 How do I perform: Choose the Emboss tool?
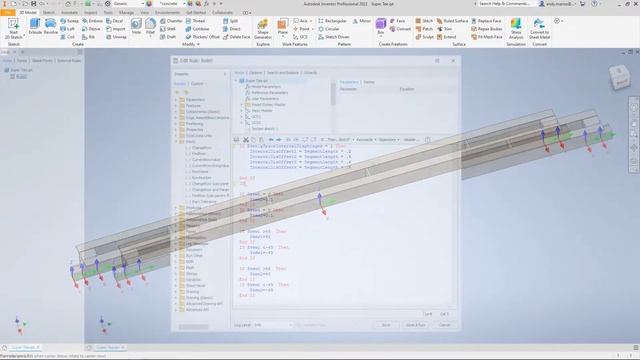tap(92, 21)
